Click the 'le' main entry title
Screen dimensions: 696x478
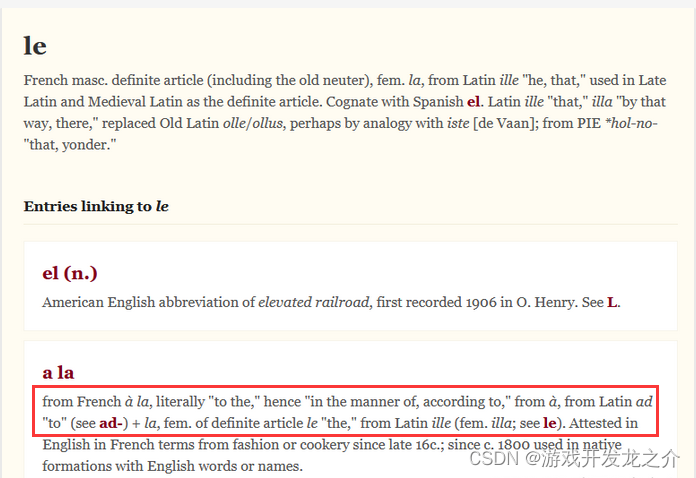click(35, 46)
